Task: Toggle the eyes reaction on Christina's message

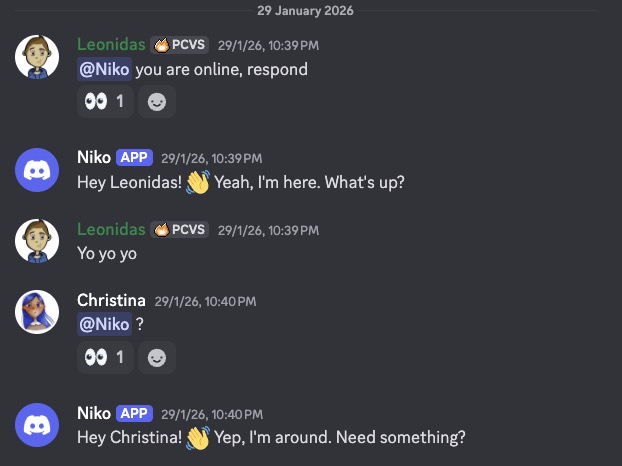Action: point(105,357)
